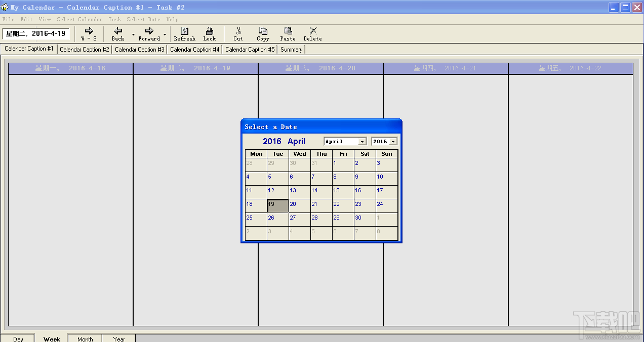Switch to the Calendar Caption #3 tab

click(x=139, y=49)
